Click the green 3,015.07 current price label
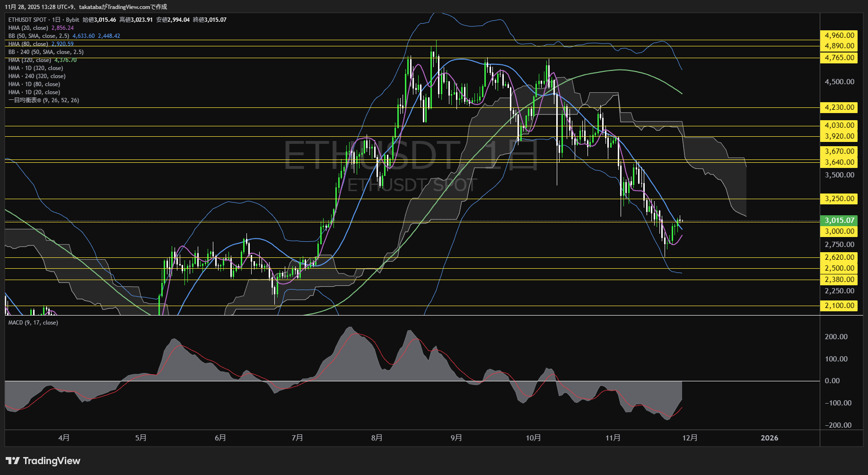Viewport: 868px width, 475px height. click(x=839, y=220)
